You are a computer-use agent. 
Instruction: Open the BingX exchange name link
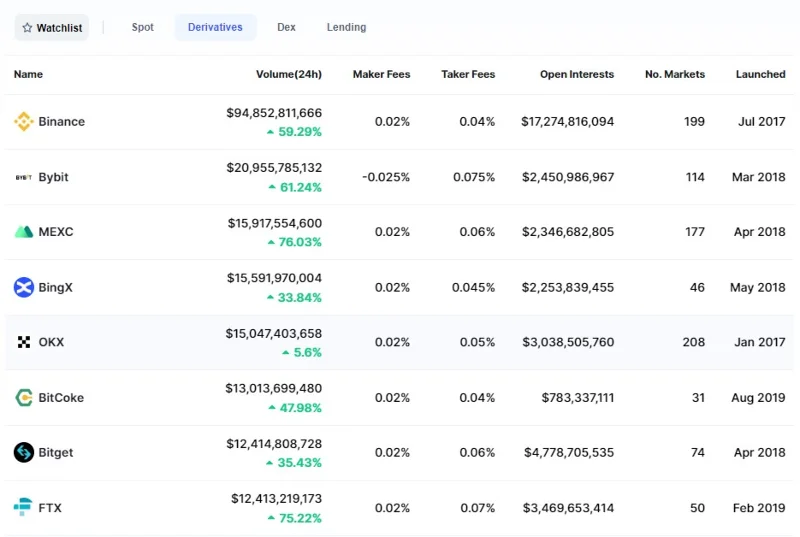pos(56,287)
